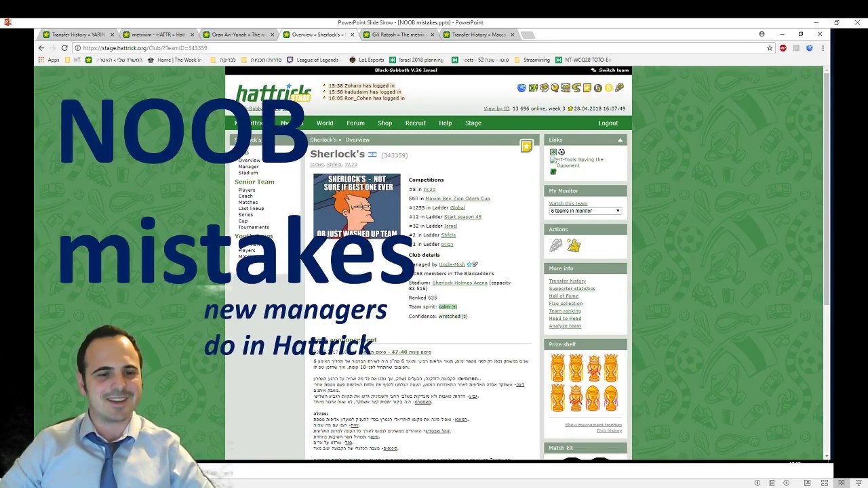This screenshot has width=868, height=488.
Task: Open the World menu
Action: 325,123
